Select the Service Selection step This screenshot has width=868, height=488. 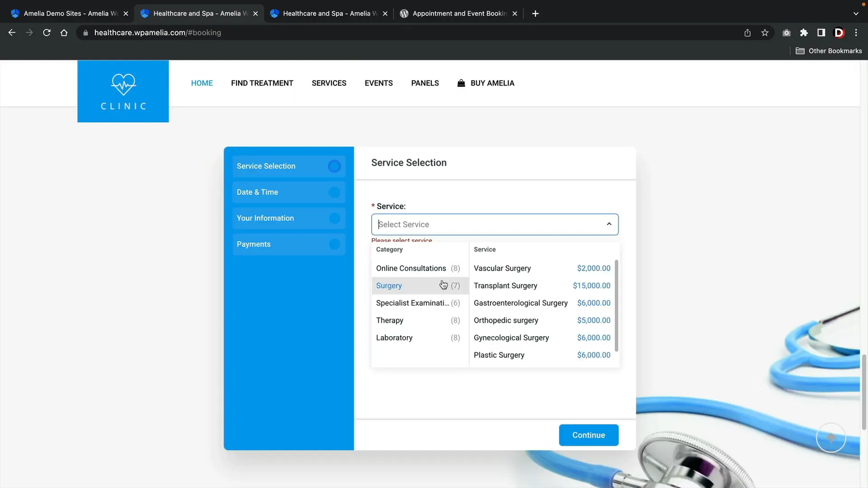click(x=289, y=166)
